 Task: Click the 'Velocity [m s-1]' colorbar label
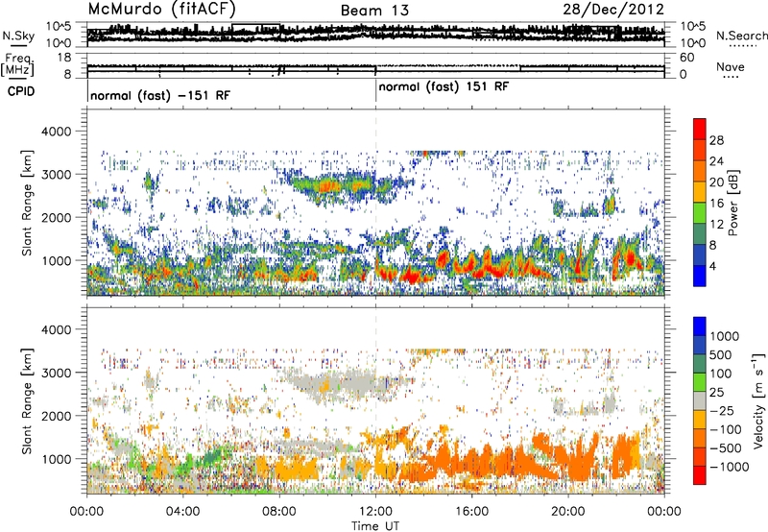click(758, 400)
